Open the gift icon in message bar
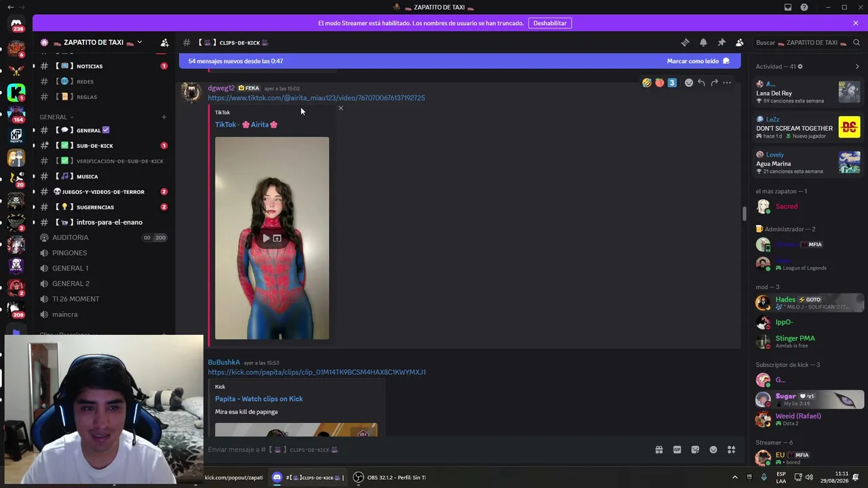This screenshot has height=488, width=868. [658, 449]
